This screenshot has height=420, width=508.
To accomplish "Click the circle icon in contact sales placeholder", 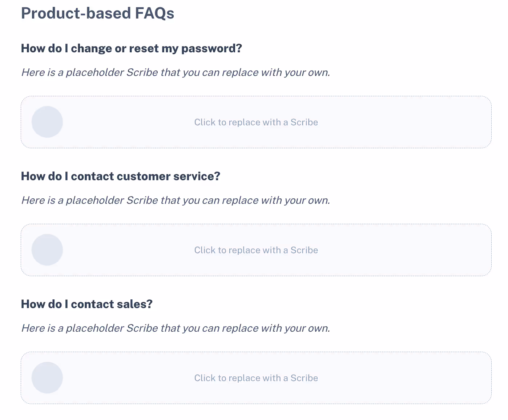I will click(x=47, y=377).
